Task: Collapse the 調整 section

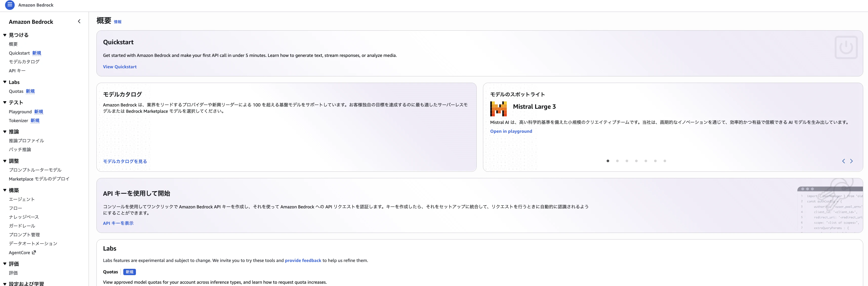Action: [x=5, y=161]
